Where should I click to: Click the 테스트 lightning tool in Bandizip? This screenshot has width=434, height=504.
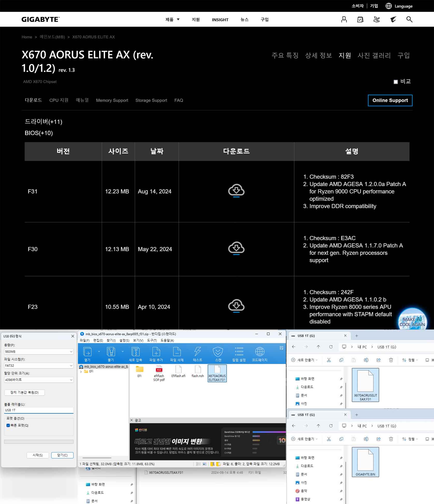(x=198, y=354)
